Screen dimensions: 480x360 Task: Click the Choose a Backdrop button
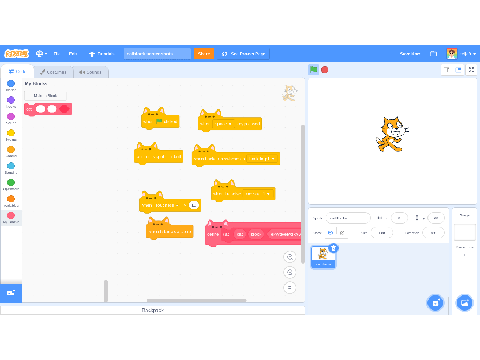(x=465, y=303)
